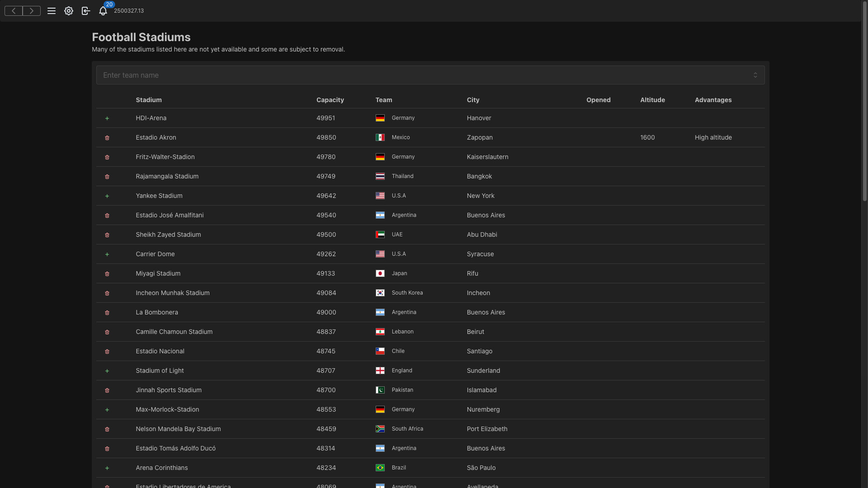Add Arena Corinthians using its plus icon

107,468
